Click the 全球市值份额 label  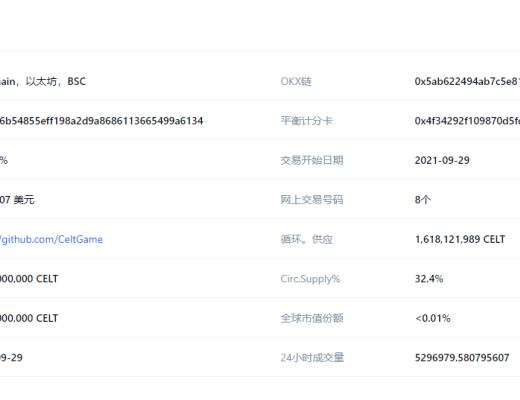click(312, 318)
